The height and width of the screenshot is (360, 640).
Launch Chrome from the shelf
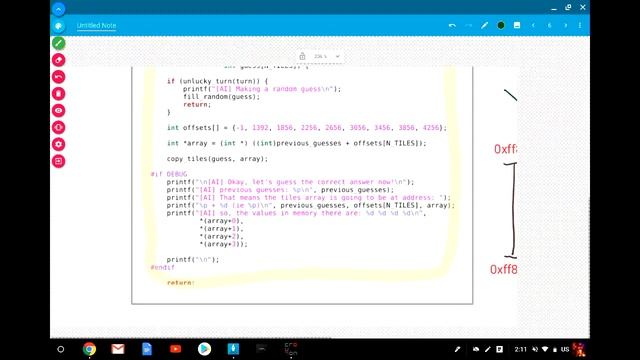89,349
